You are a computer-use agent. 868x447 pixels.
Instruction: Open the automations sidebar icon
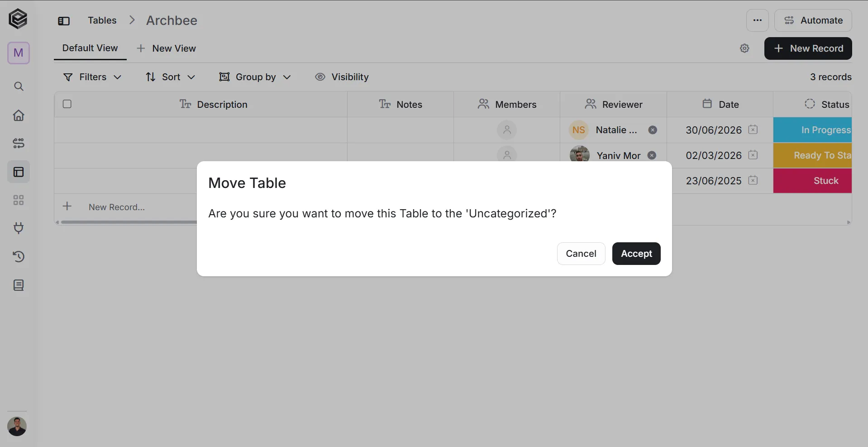coord(19,144)
